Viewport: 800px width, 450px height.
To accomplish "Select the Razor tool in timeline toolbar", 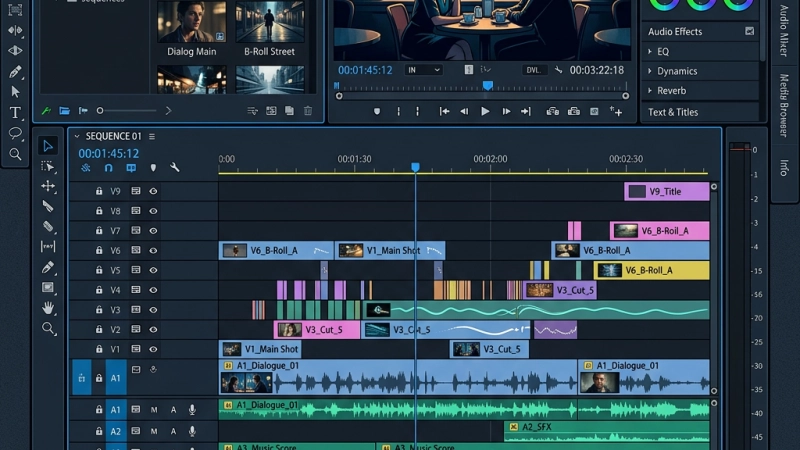I will pos(48,206).
